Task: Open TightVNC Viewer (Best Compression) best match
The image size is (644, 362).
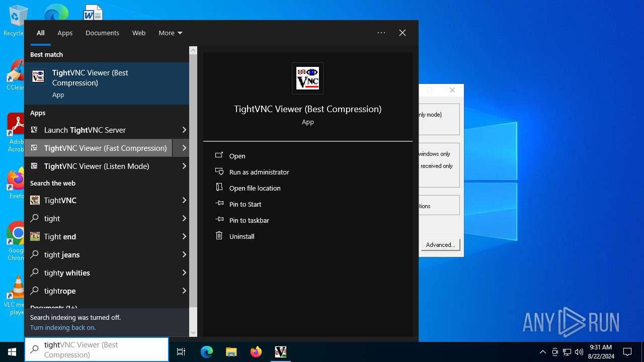Action: coord(107,83)
